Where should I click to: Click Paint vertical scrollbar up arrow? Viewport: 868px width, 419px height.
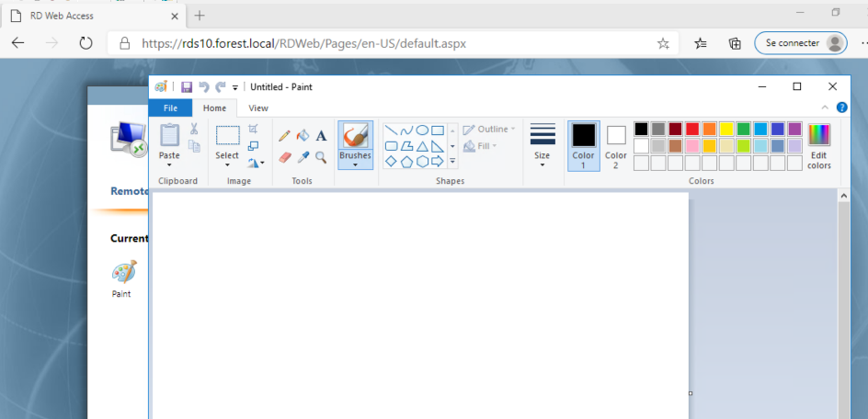844,196
